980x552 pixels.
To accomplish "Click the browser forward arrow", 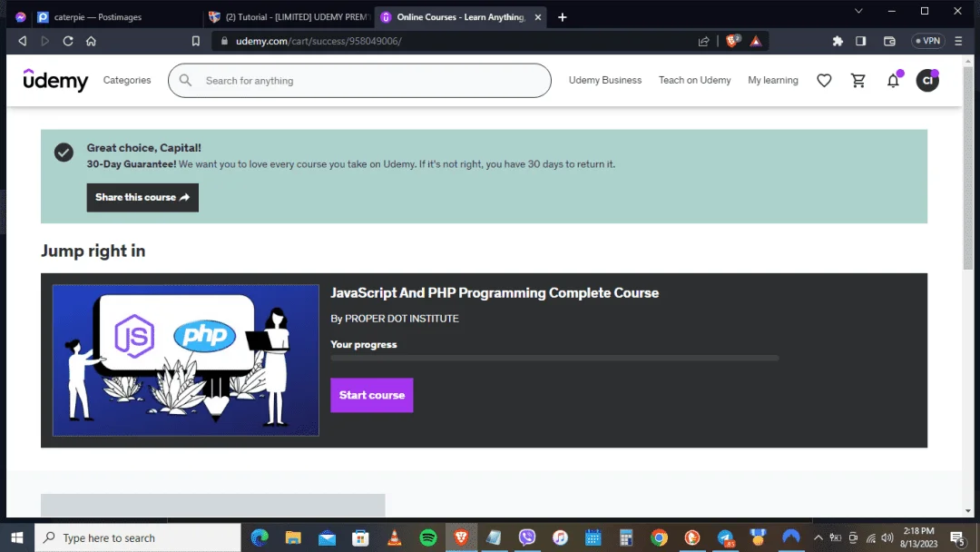I will [x=45, y=41].
